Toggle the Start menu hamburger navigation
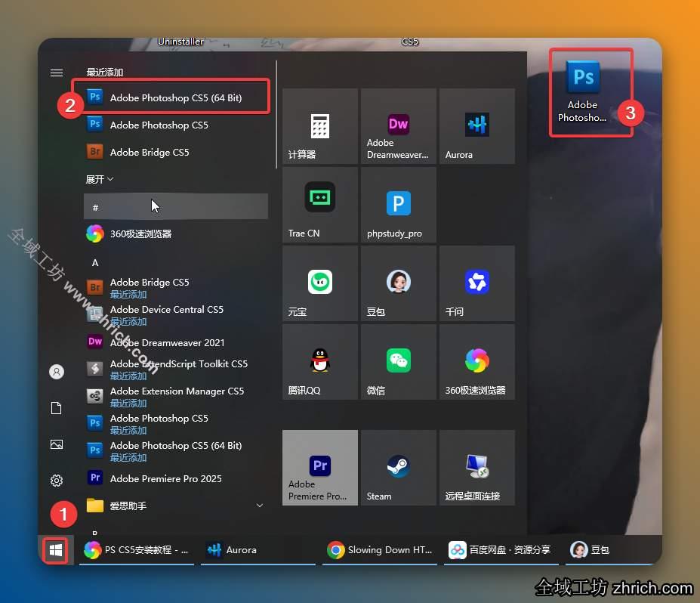 pos(56,73)
